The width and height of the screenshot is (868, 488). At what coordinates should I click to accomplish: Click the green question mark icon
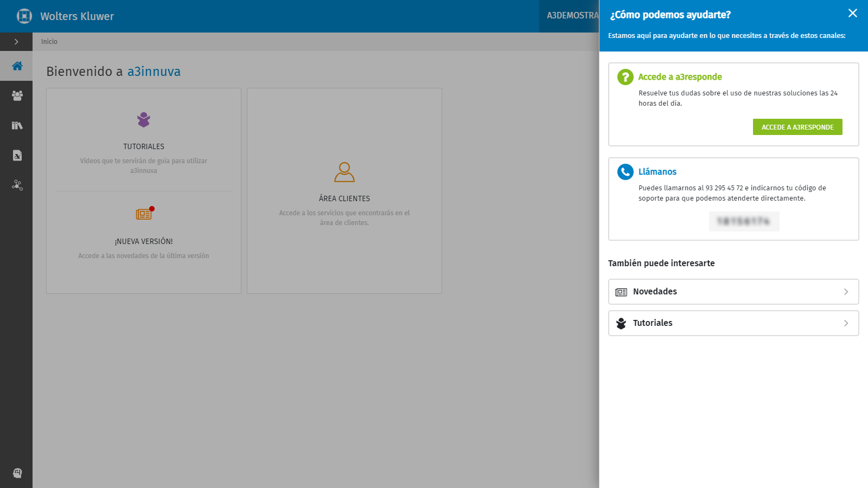point(626,77)
